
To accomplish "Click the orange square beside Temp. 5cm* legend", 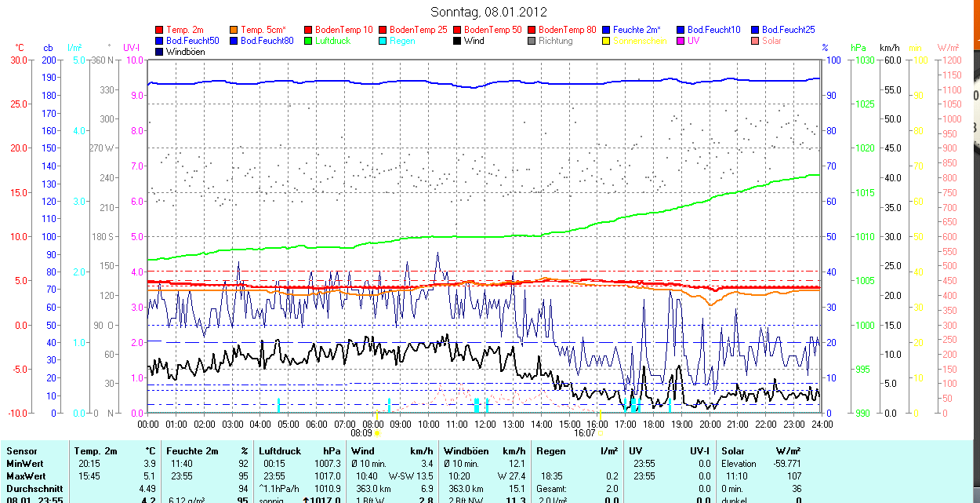I will 234,30.
